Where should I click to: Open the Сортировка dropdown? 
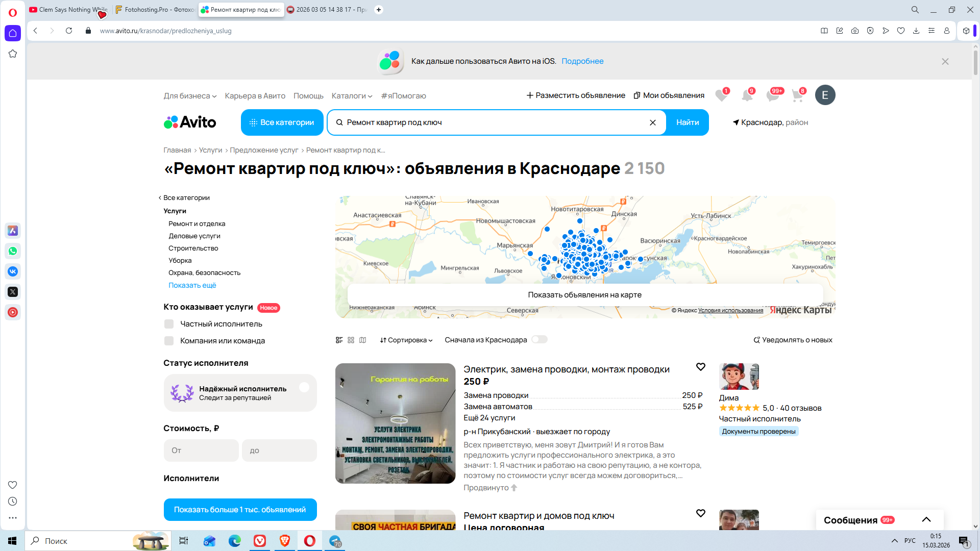pos(406,340)
